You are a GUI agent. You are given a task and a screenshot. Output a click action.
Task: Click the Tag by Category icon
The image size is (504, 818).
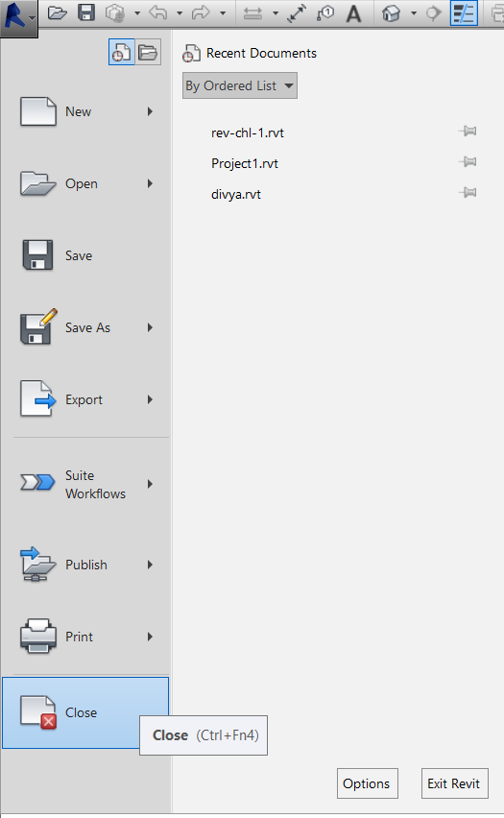coord(325,13)
